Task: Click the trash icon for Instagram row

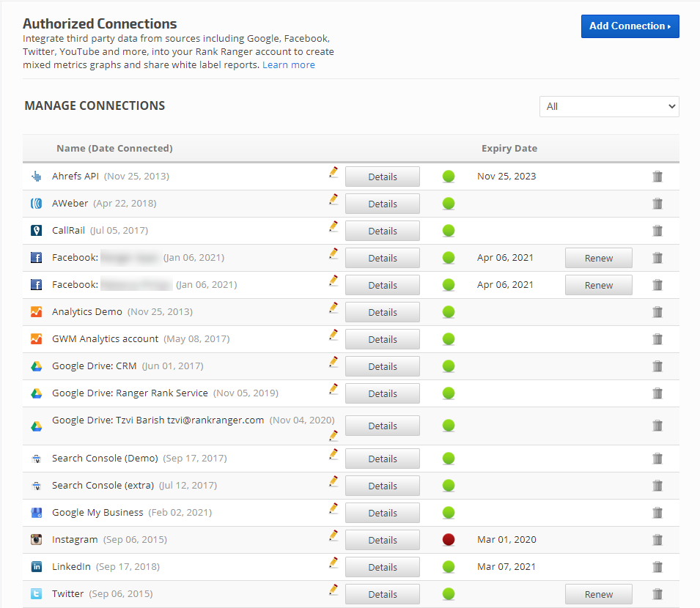Action: (657, 540)
